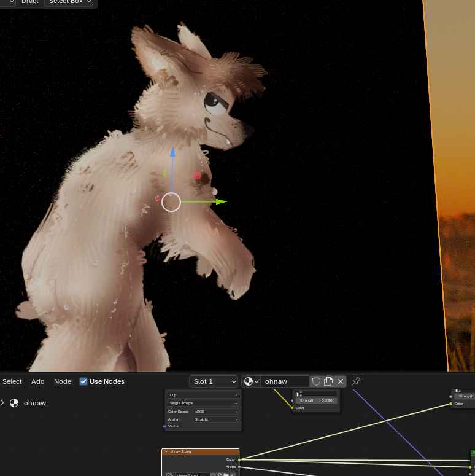Open the material browse sphere icon dropdown

(251, 381)
